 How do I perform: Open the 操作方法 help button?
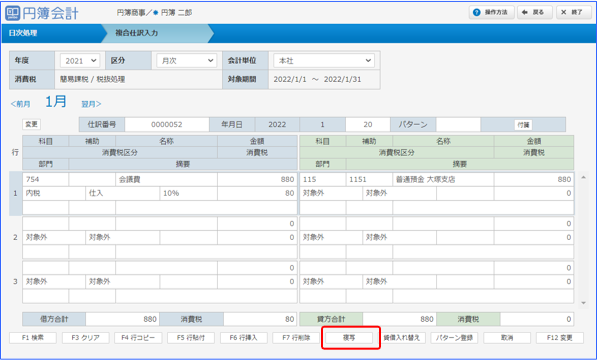point(492,13)
